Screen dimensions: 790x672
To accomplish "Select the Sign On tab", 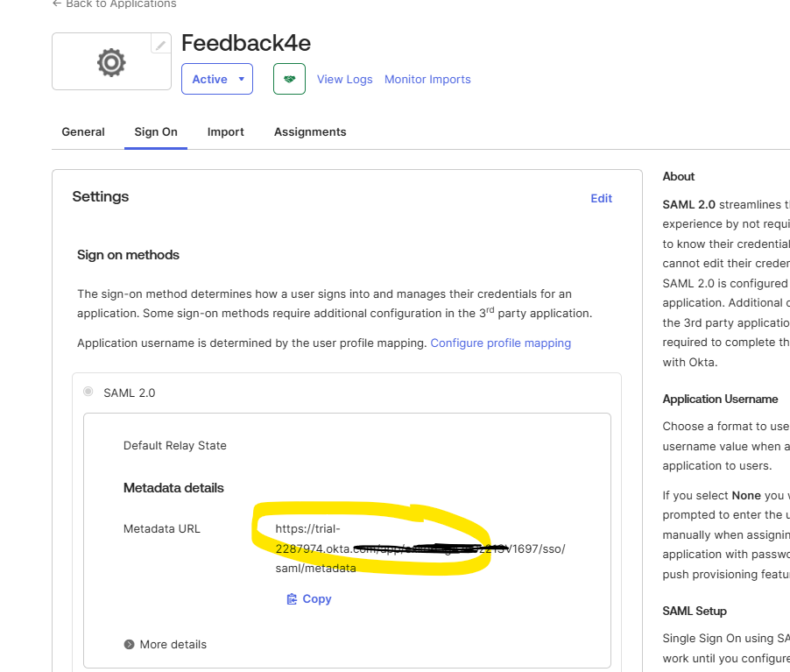I will pyautogui.click(x=156, y=131).
